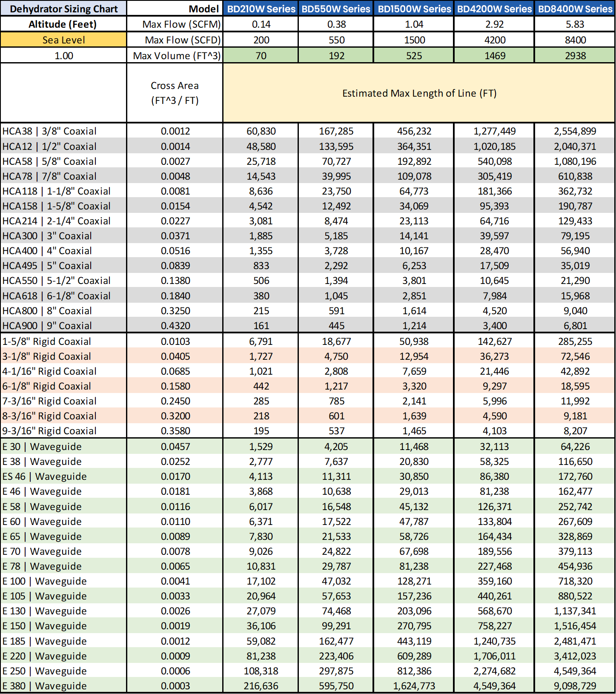Screen dimensions: 616x694
Task: Select the Max Volume value 1469
Action: [495, 56]
